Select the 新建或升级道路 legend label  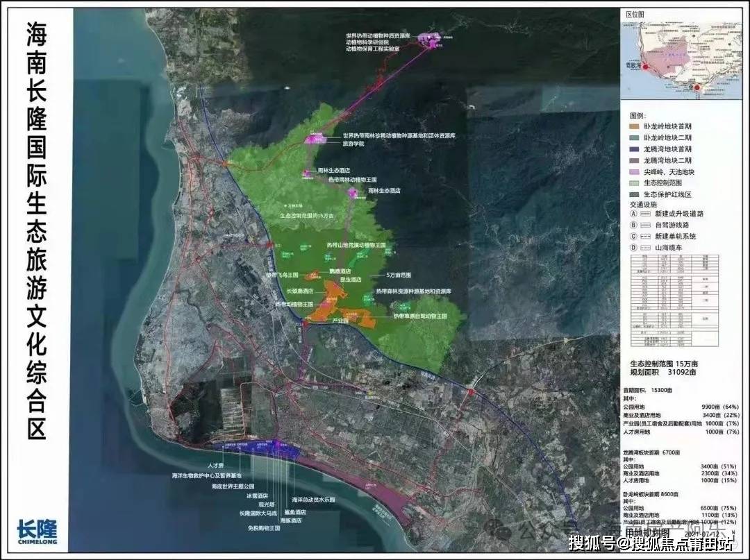pyautogui.click(x=679, y=214)
